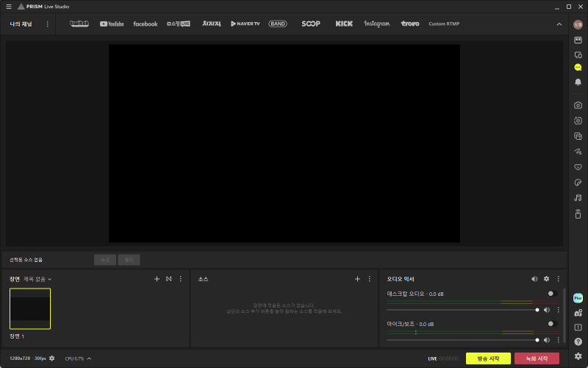Screen dimensions: 588x368
Task: Open the layout view icon in sidebar
Action: 578,40
